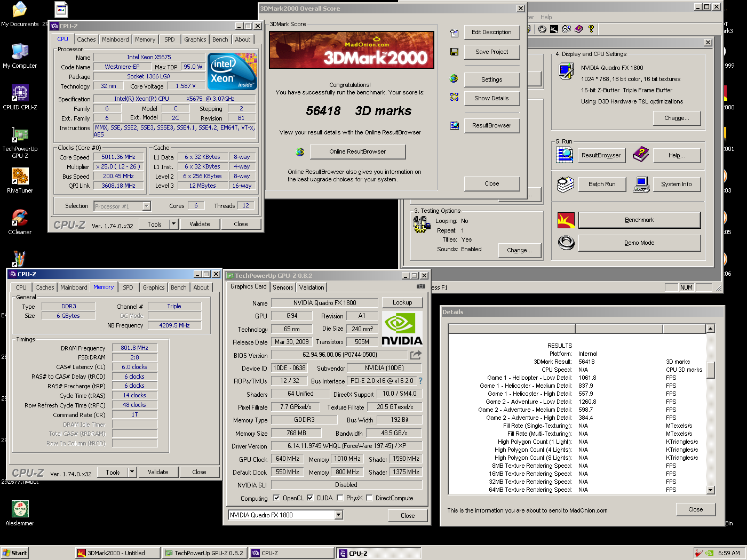Click the globe icon beside Online ResultBrowser
747x560 pixels.
tap(300, 152)
